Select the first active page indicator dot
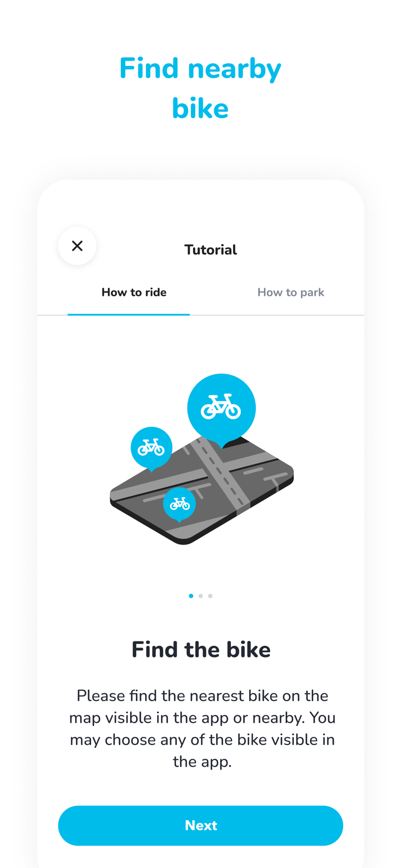Viewport: 401px width, 868px height. coord(191,596)
